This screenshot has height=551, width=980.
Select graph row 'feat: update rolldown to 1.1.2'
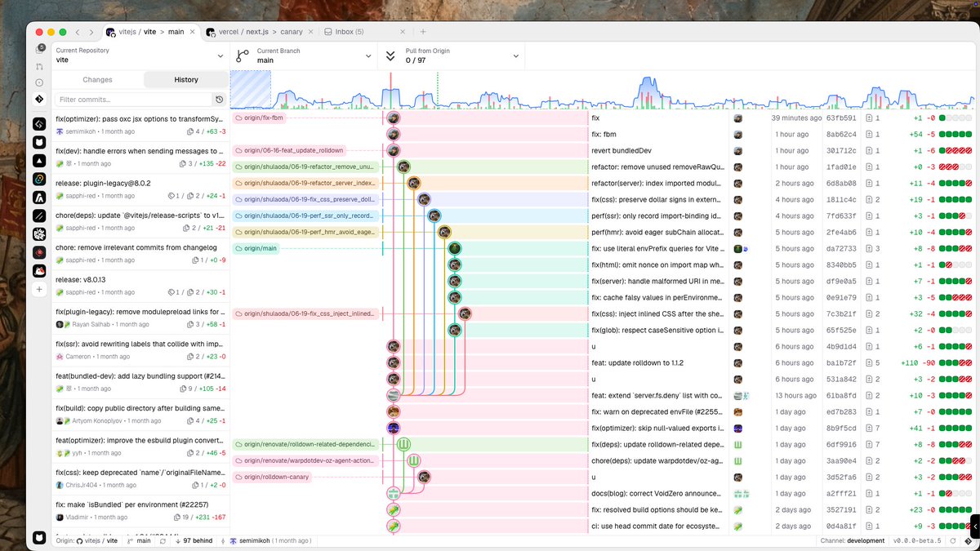[x=604, y=362]
